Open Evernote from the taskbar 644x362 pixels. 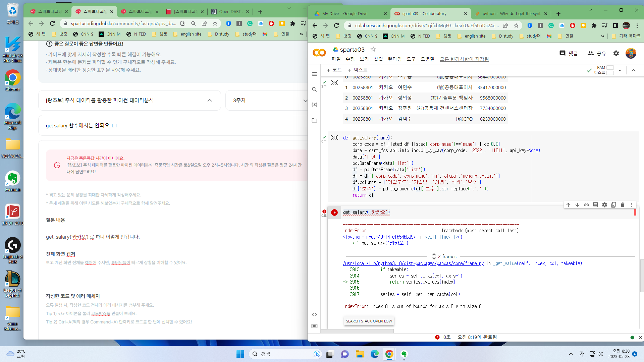(404, 354)
